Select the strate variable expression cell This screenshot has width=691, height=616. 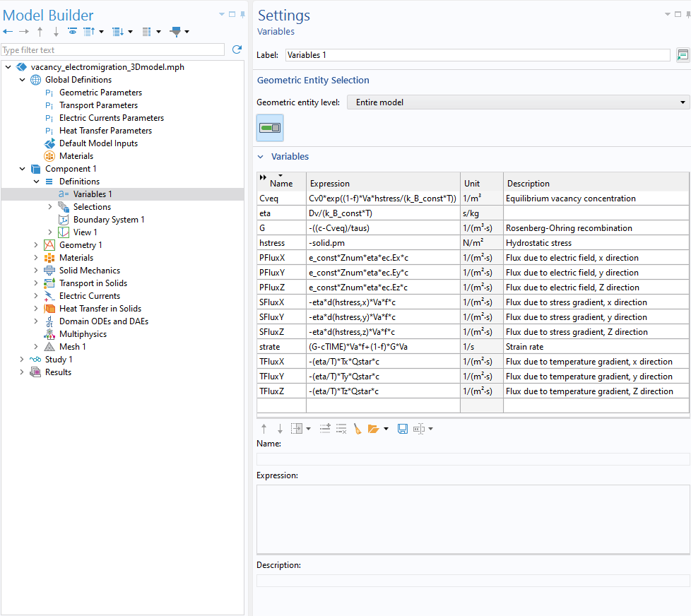click(382, 347)
